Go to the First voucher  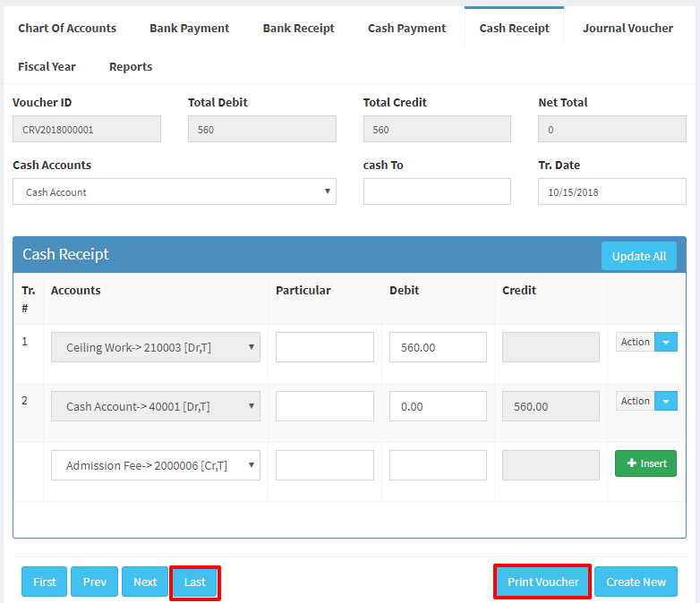pos(45,582)
